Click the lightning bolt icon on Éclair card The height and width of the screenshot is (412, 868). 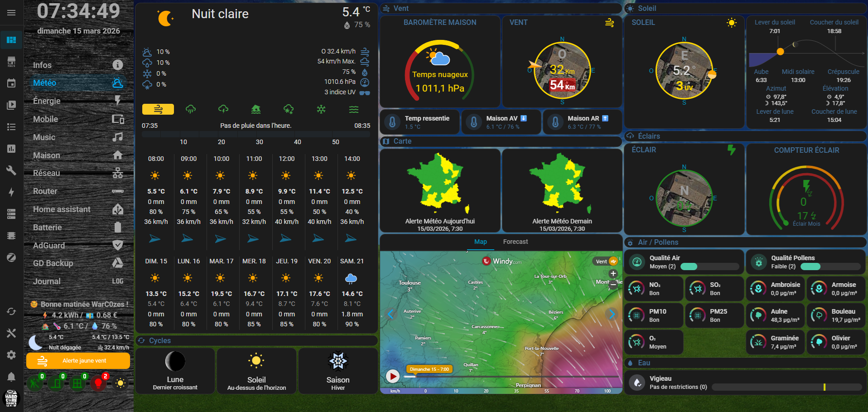731,150
